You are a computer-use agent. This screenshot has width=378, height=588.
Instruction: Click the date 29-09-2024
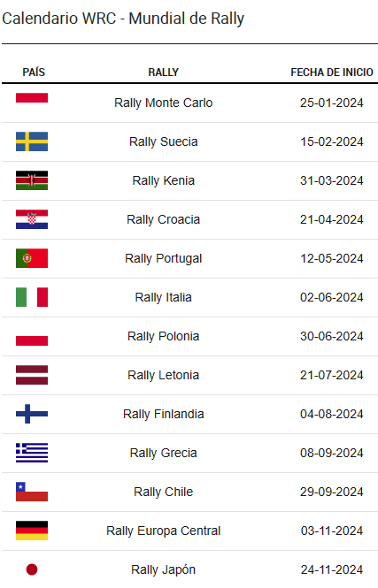coord(332,492)
